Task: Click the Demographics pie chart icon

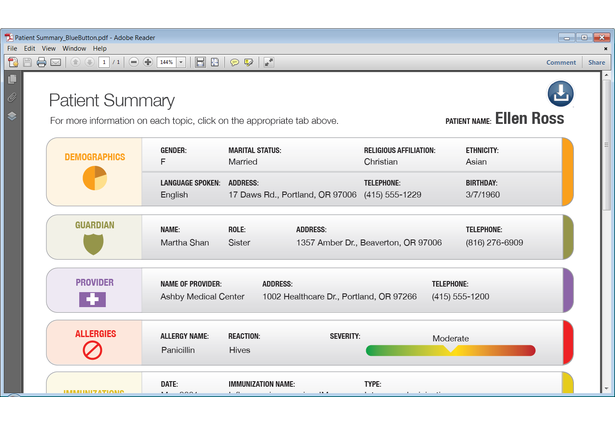Action: pyautogui.click(x=95, y=178)
